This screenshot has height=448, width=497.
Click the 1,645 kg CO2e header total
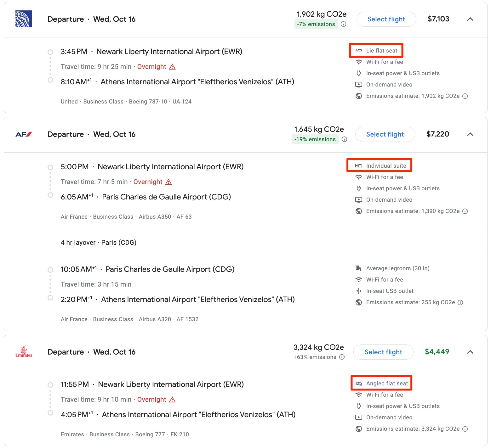(319, 129)
